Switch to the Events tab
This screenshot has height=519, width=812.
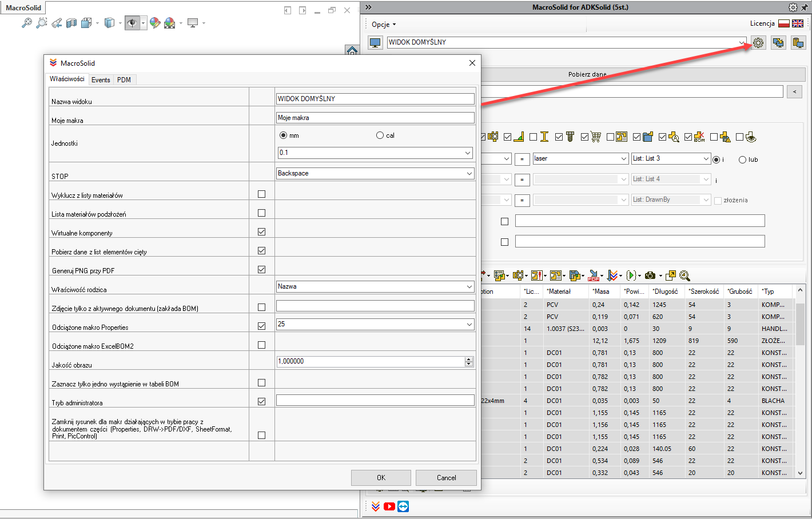[101, 80]
